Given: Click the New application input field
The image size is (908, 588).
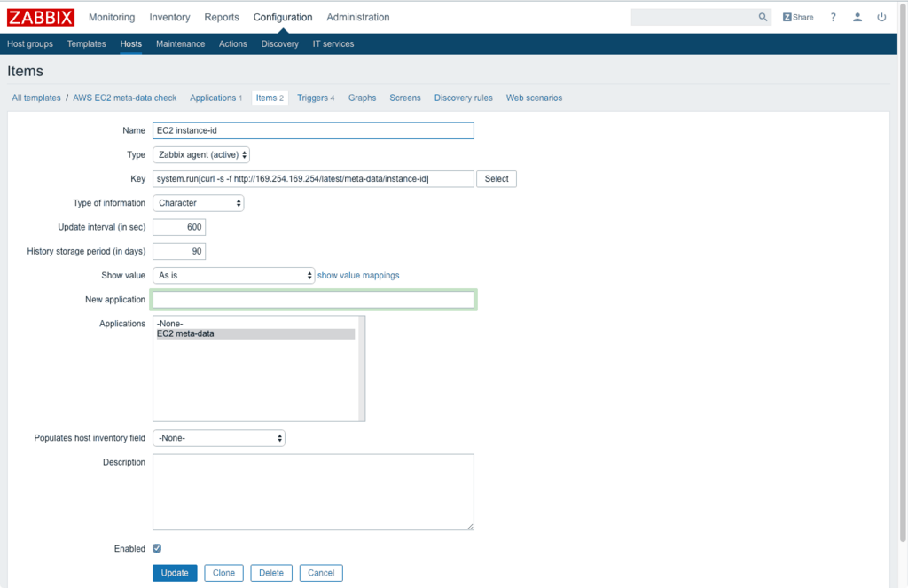Looking at the screenshot, I should click(313, 300).
